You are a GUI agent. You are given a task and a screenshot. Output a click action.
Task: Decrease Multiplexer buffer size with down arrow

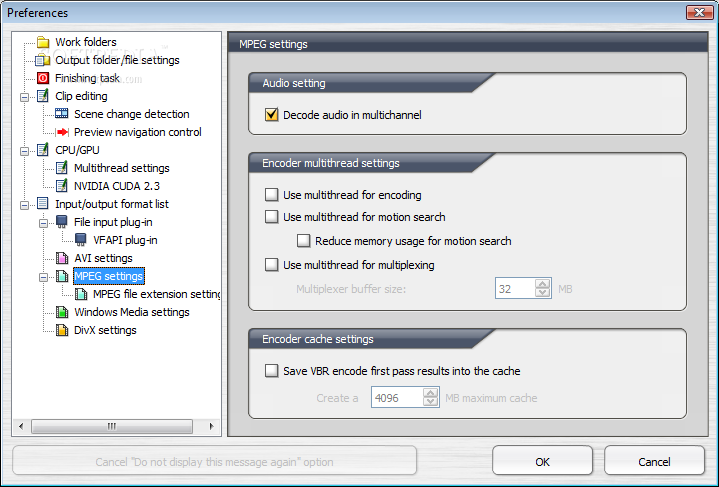(x=542, y=293)
